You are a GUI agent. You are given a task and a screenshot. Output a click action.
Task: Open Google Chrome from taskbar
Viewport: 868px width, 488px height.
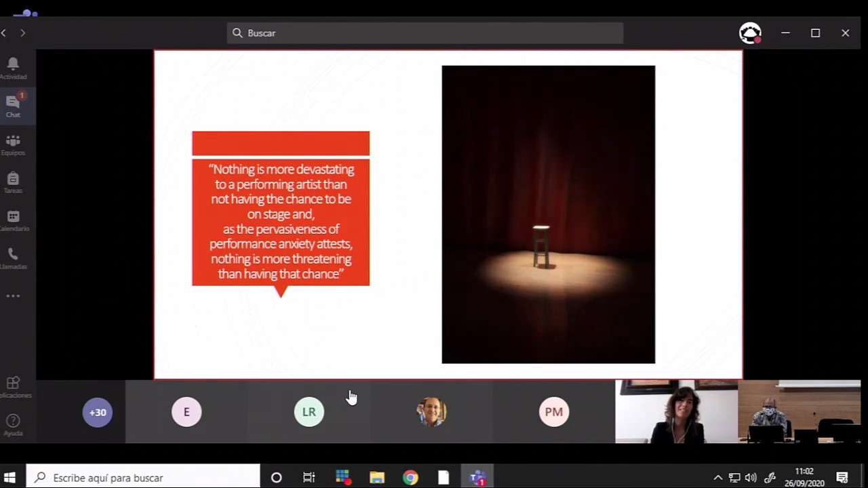pyautogui.click(x=410, y=478)
